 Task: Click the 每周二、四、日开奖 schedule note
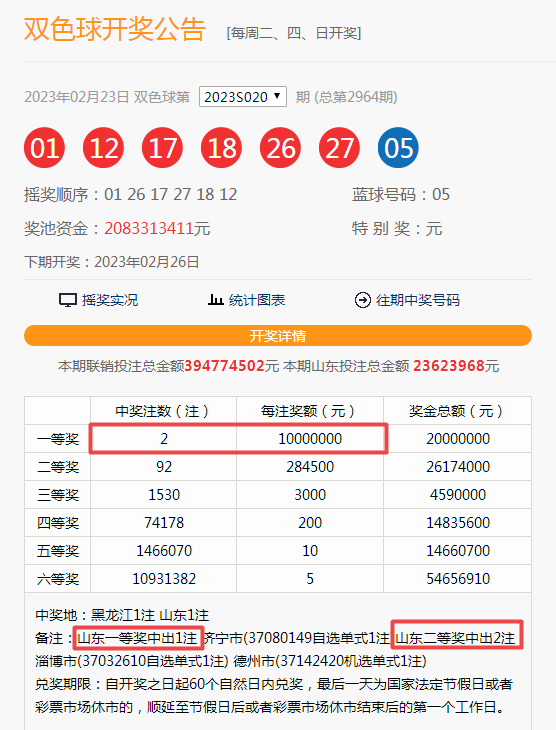pos(294,33)
